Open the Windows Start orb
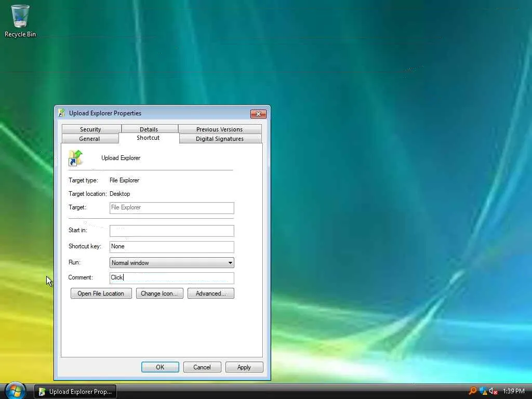This screenshot has height=399, width=532. coord(15,390)
